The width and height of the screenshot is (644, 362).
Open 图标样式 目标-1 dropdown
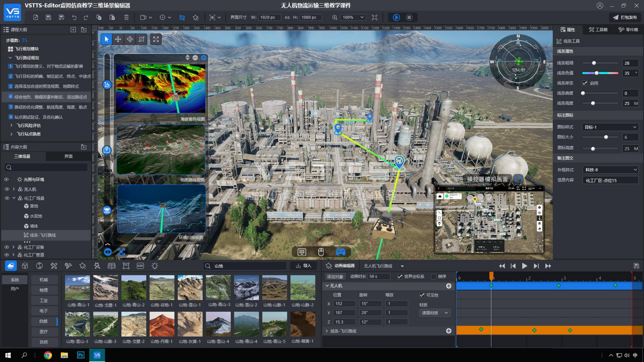610,127
